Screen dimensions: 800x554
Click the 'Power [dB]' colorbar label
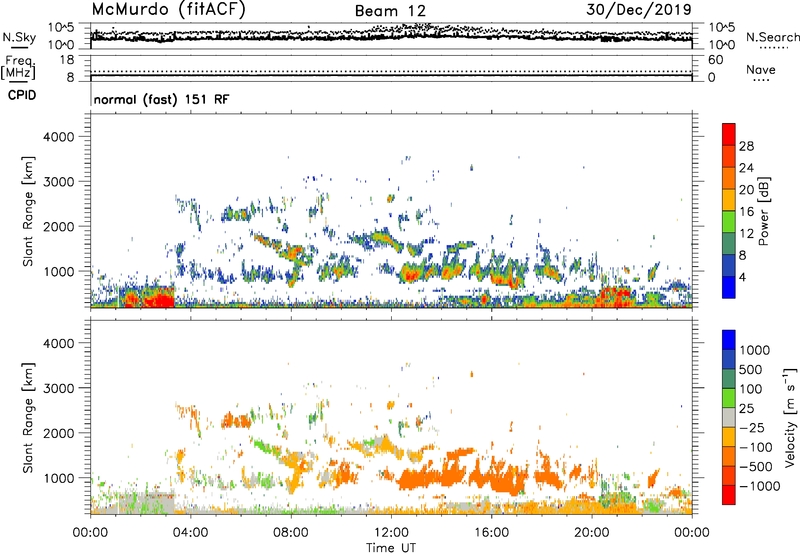click(763, 211)
